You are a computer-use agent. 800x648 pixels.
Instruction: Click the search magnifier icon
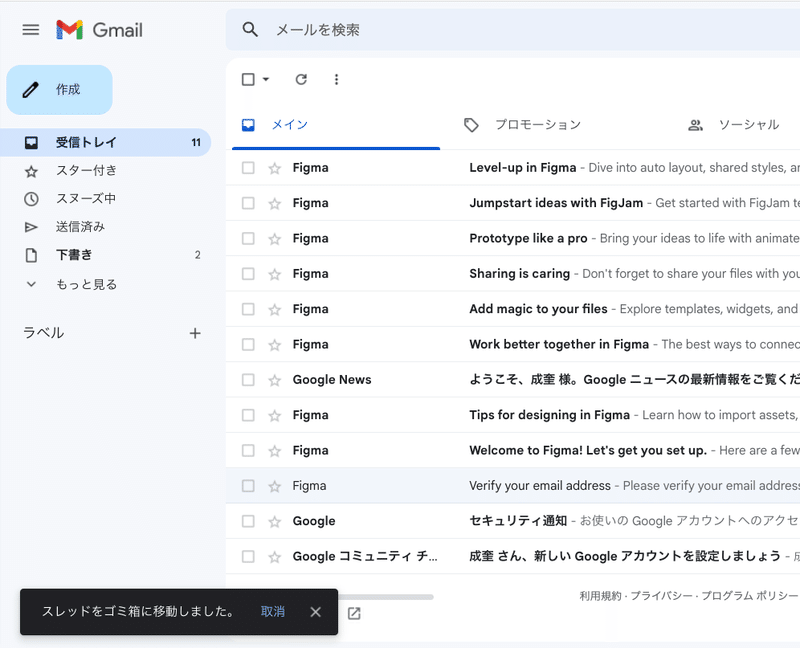[x=249, y=30]
